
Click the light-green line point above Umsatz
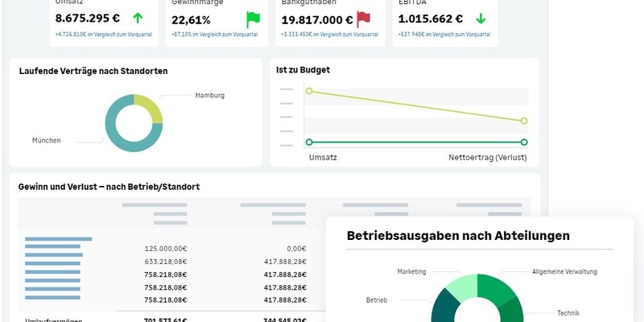point(309,91)
